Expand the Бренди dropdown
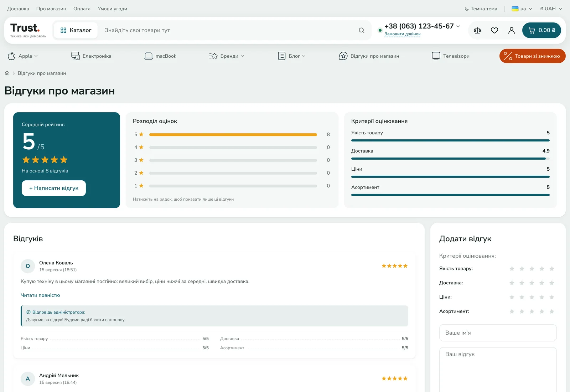The height and width of the screenshot is (392, 570). pos(227,56)
